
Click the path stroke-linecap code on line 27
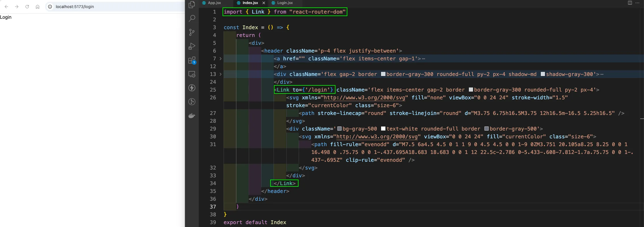pos(352,113)
